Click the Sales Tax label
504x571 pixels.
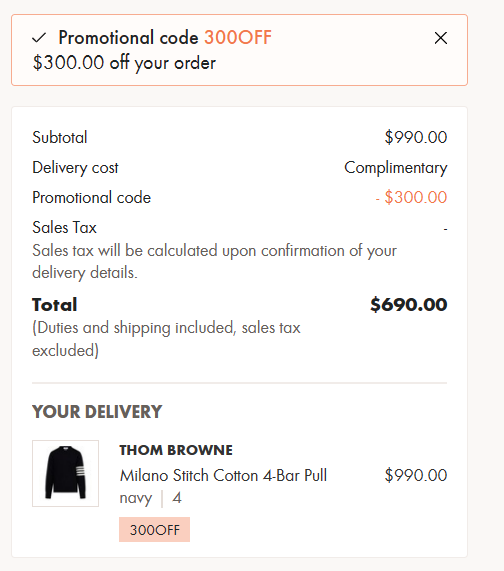coord(64,228)
